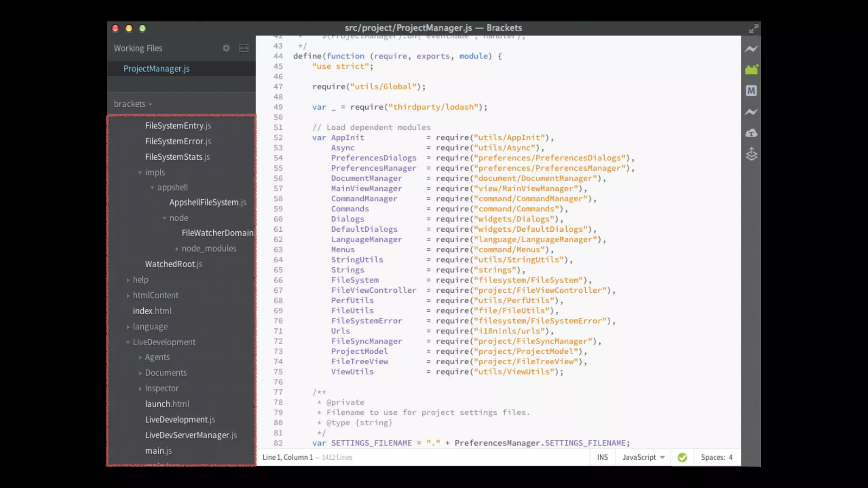Click the "utils/Async" string on line 53
The height and width of the screenshot is (488, 868).
click(x=504, y=148)
